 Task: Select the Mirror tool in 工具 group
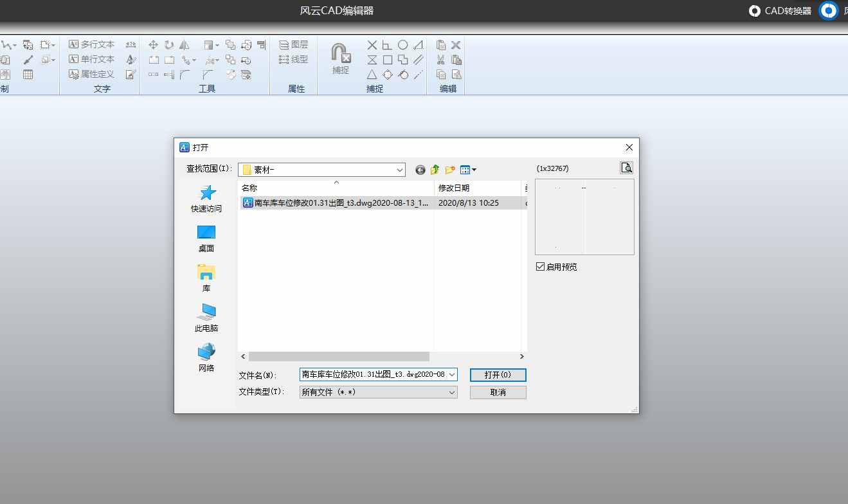pyautogui.click(x=185, y=44)
